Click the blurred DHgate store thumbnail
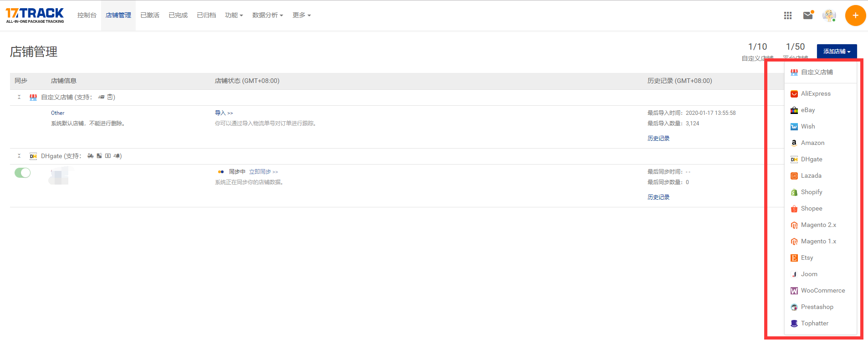 point(59,176)
